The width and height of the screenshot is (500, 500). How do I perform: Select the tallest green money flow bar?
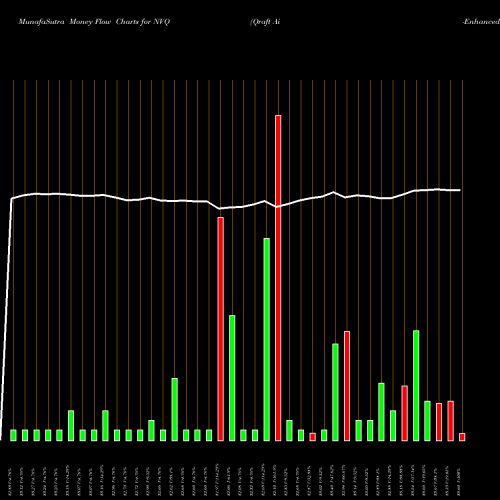(267, 339)
